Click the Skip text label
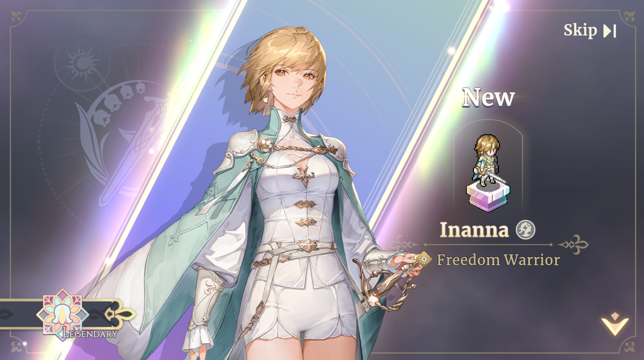The image size is (644, 360). point(580,30)
